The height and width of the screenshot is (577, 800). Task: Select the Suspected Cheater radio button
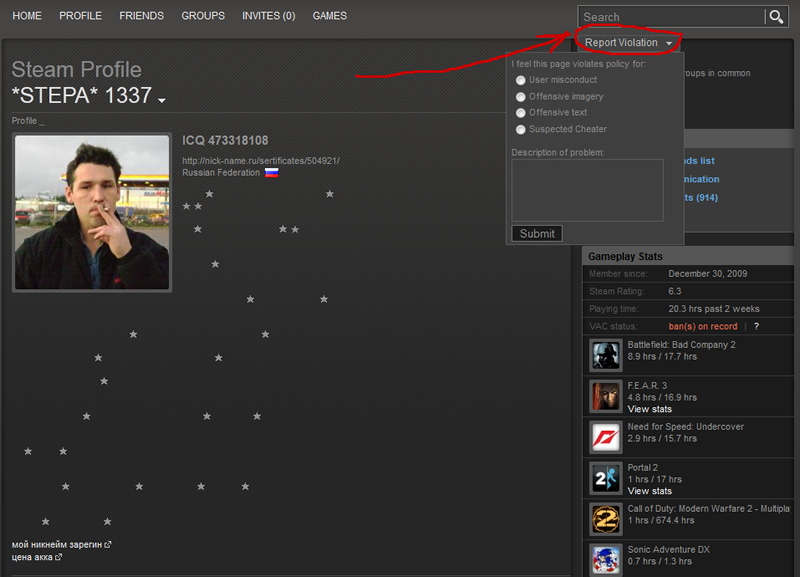point(520,130)
